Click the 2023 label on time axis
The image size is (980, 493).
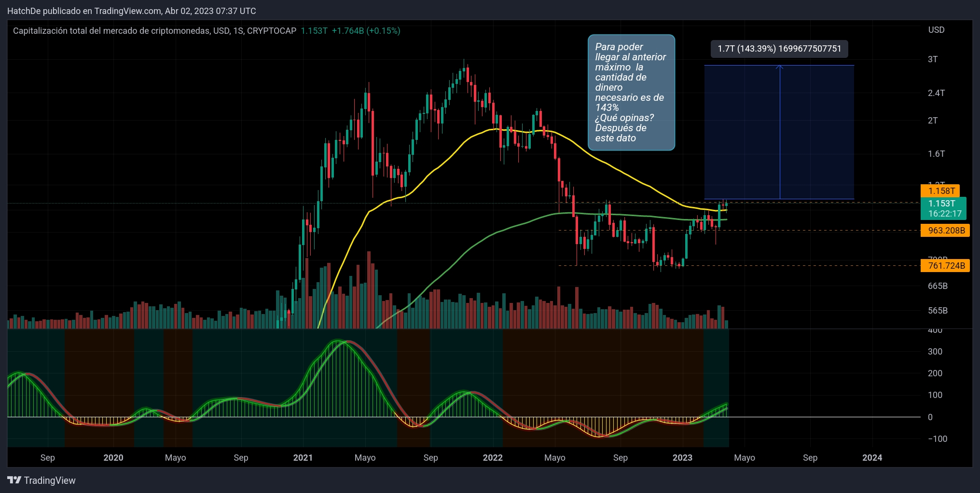tap(682, 458)
